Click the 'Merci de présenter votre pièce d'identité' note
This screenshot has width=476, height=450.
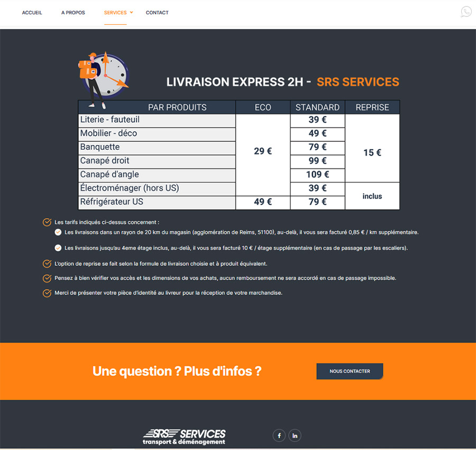(169, 293)
